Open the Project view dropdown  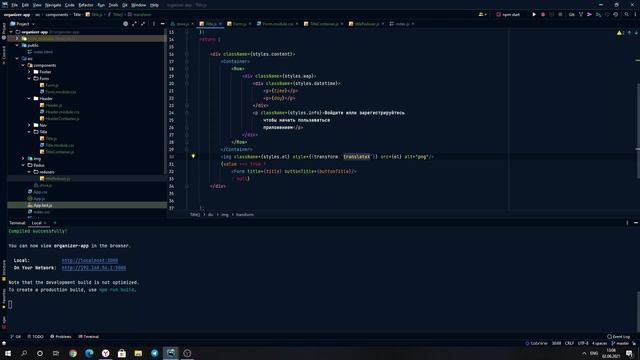[x=23, y=24]
